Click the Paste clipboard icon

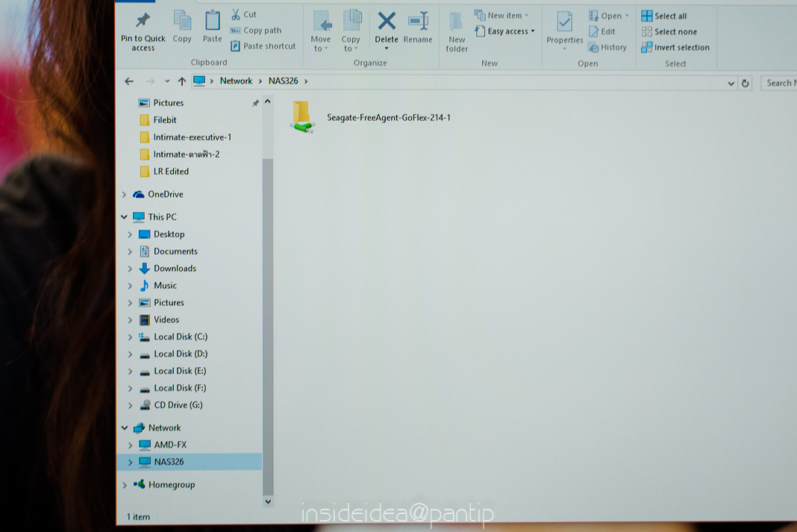(212, 21)
